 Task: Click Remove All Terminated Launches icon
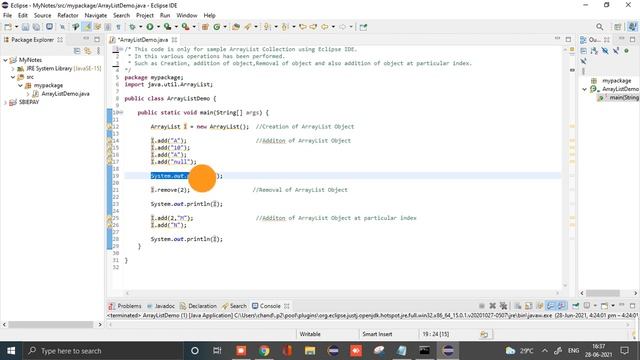(504, 306)
